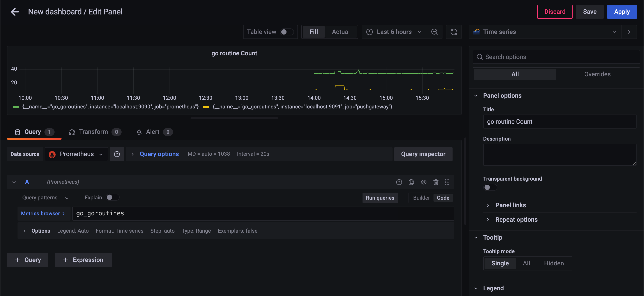644x296 pixels.
Task: Click the back arrow icon
Action: [15, 12]
